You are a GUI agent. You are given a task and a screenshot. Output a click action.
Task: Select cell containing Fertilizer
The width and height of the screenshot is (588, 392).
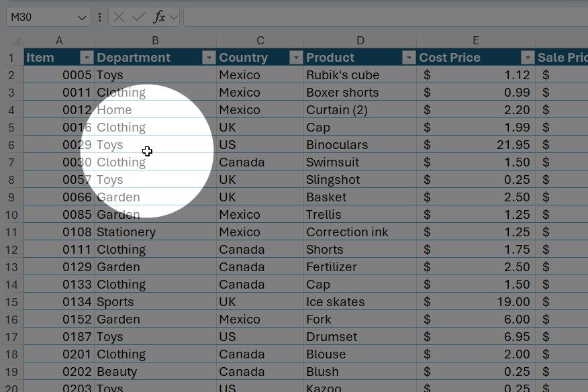click(x=360, y=266)
